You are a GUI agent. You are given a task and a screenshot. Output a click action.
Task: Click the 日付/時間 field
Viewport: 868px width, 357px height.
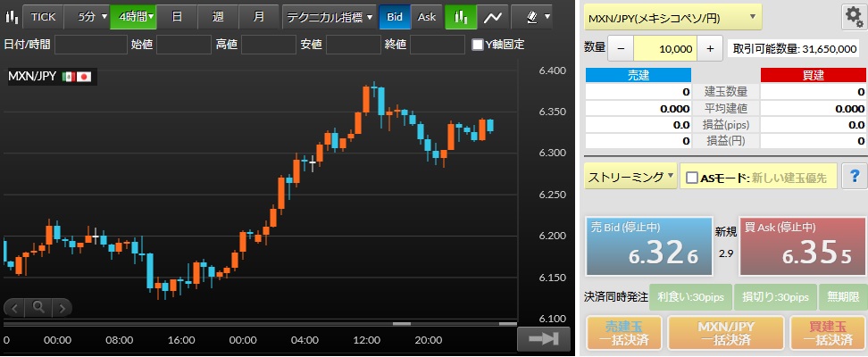91,45
